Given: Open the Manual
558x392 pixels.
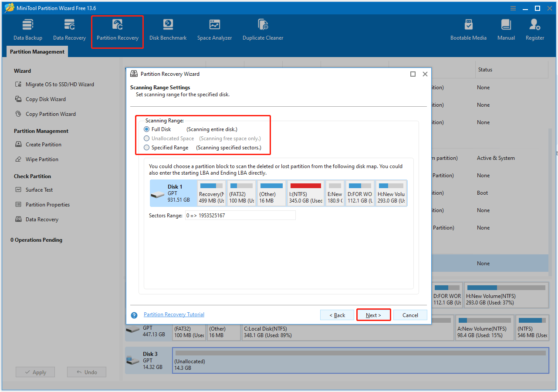Looking at the screenshot, I should [x=506, y=30].
